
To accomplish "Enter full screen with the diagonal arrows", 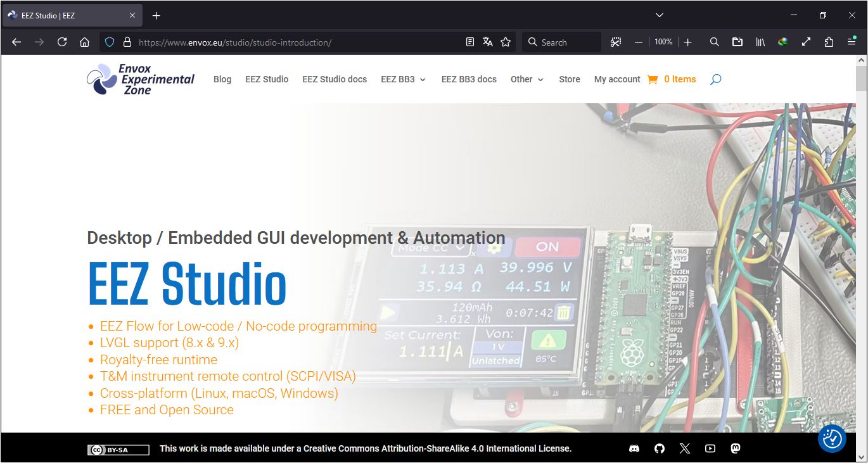I will point(806,42).
